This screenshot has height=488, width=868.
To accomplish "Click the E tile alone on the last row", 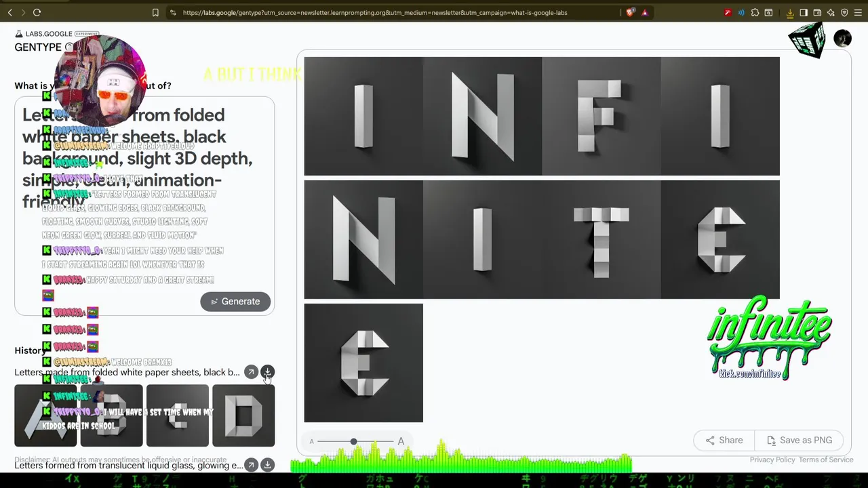I will click(x=363, y=363).
